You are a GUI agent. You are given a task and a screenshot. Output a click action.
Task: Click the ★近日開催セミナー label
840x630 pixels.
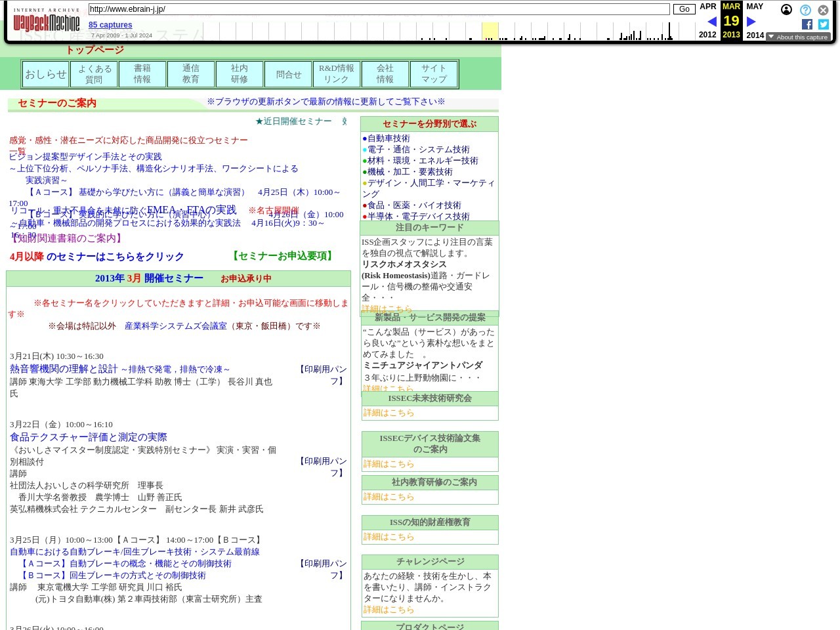(x=293, y=121)
